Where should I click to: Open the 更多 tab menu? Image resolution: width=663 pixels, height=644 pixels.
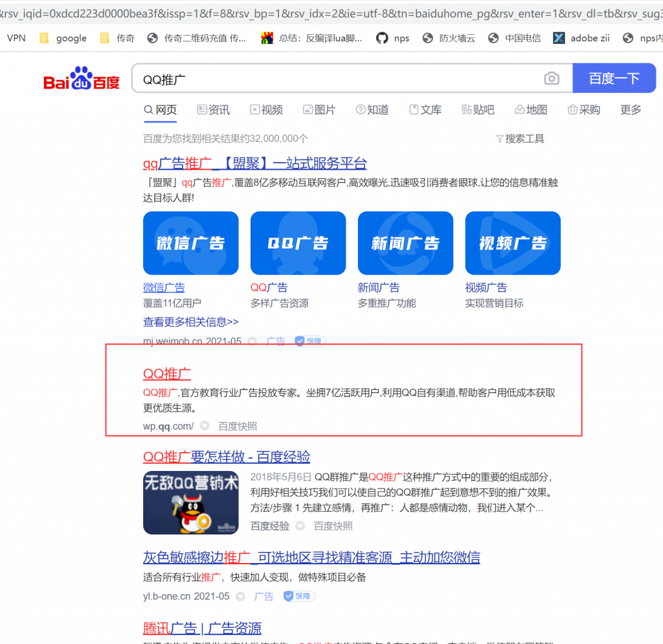coord(631,110)
